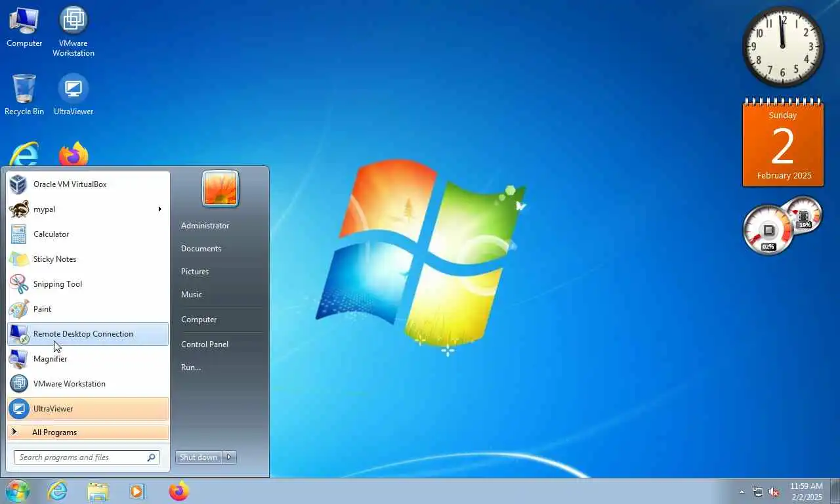Click the calendar gadget showing Sunday 2
The image size is (840, 504).
pos(783,143)
